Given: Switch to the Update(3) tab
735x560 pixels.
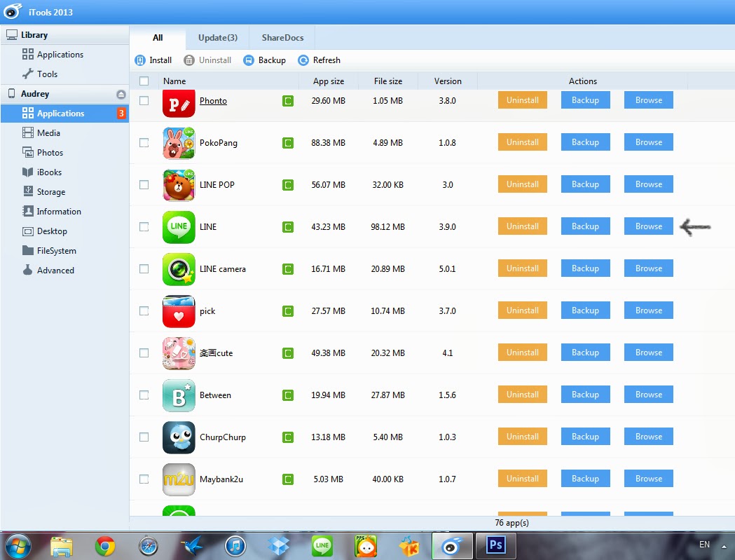Looking at the screenshot, I should (x=217, y=38).
